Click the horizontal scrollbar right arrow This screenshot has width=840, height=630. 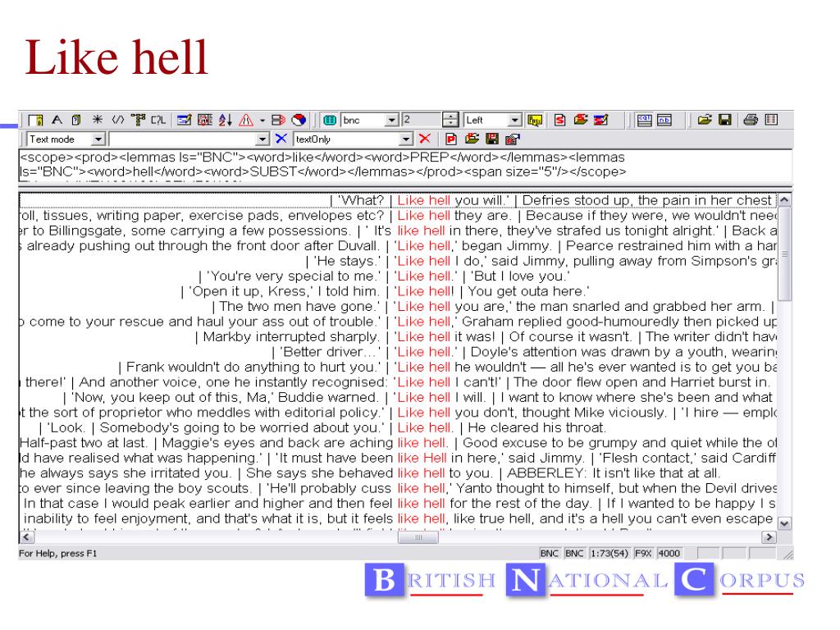(x=769, y=536)
